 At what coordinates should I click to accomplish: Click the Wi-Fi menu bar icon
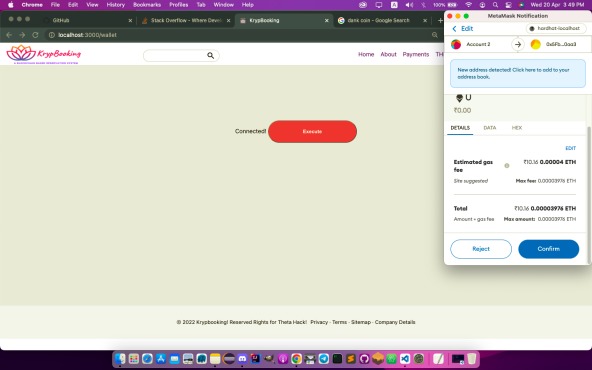(469, 5)
